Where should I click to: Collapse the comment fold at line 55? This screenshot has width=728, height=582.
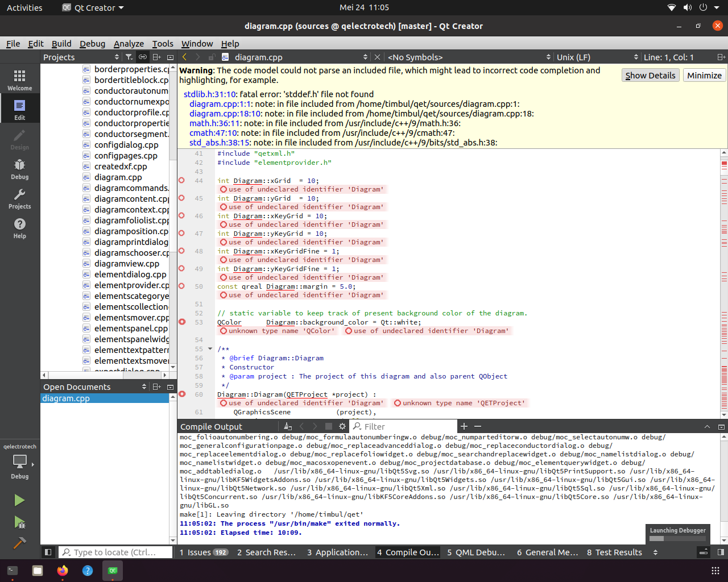(x=210, y=349)
